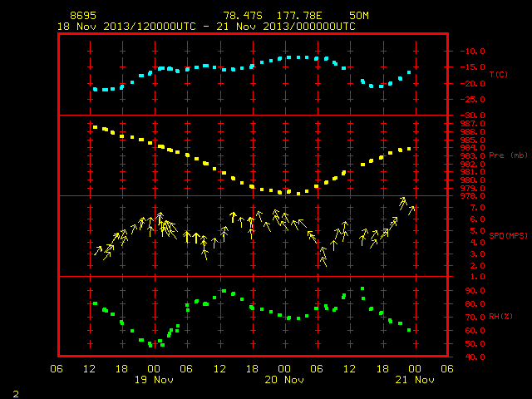Click the 50M elevation label
The image size is (532, 399).
pyautogui.click(x=359, y=16)
